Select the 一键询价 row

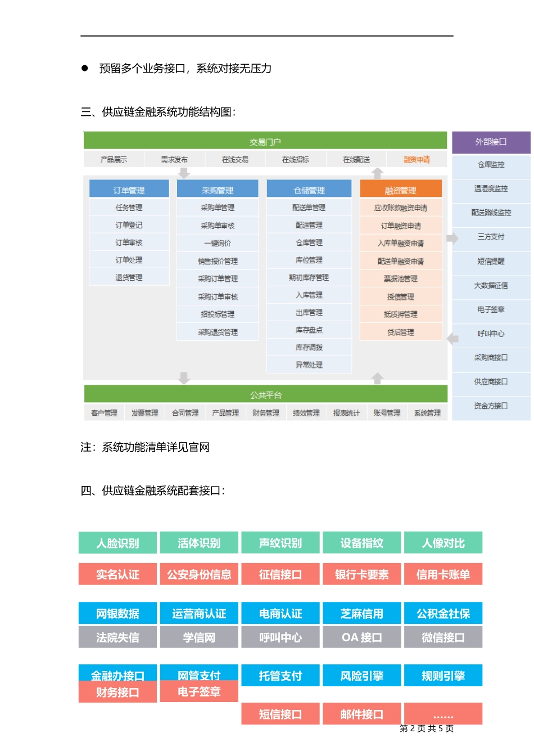point(218,243)
